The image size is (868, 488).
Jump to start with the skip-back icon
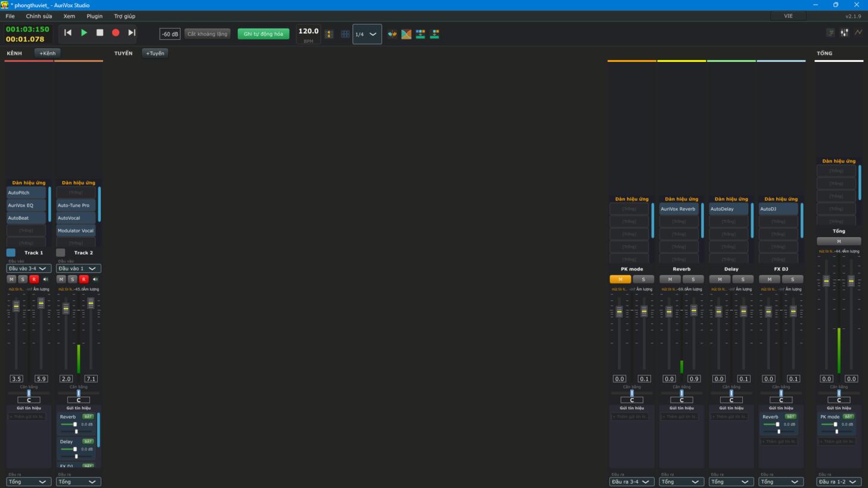tap(68, 33)
